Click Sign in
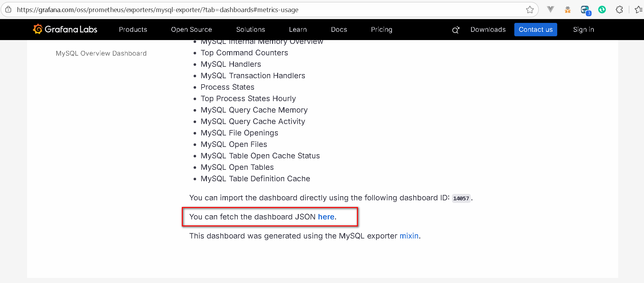The width and height of the screenshot is (644, 283). click(x=583, y=30)
